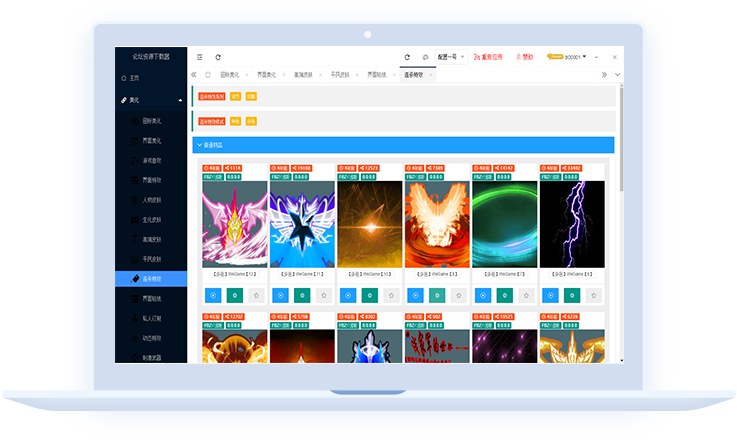Click the chat bubble icon in the top right toolbar
Viewport: 737px width, 441px height.
[425, 57]
